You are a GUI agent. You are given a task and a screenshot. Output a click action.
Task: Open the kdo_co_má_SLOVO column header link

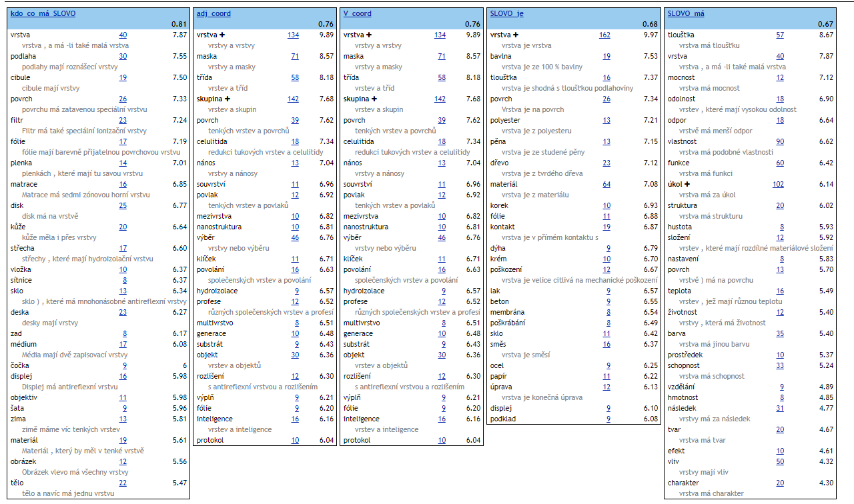[41, 13]
